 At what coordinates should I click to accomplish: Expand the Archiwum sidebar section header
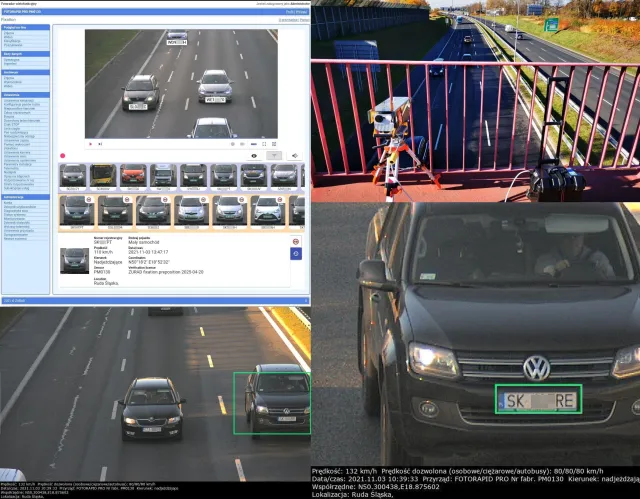(x=26, y=72)
